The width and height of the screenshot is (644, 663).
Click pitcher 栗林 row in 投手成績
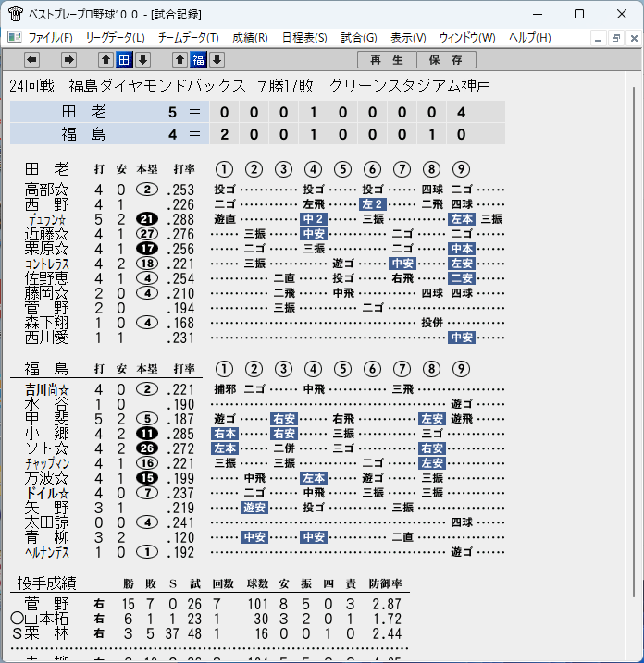(209, 633)
